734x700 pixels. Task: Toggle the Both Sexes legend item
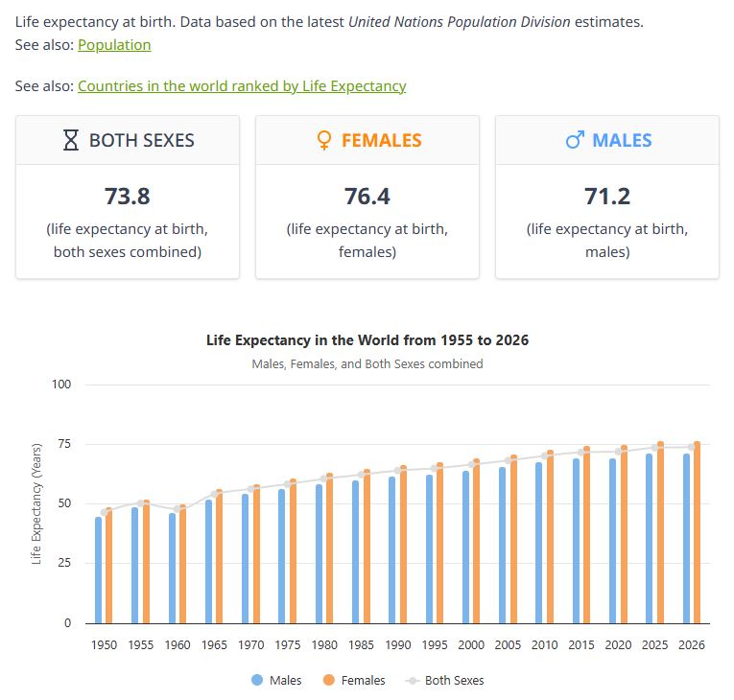coord(454,680)
